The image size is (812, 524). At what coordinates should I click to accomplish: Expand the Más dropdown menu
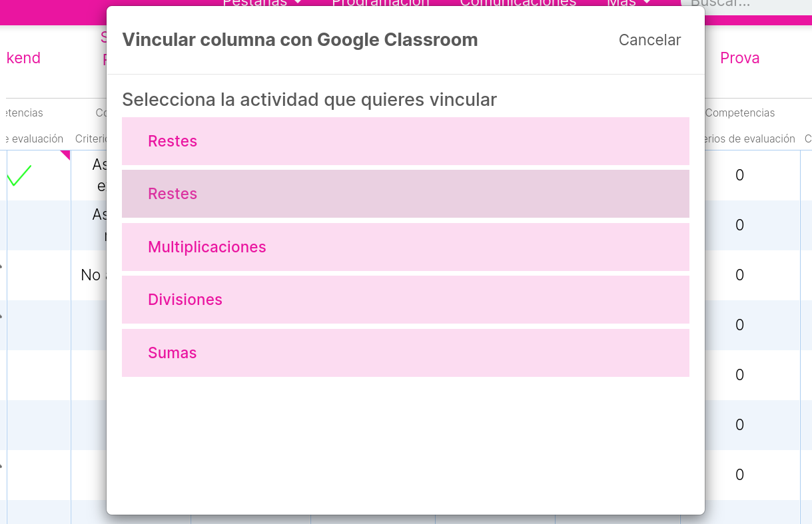click(x=629, y=3)
